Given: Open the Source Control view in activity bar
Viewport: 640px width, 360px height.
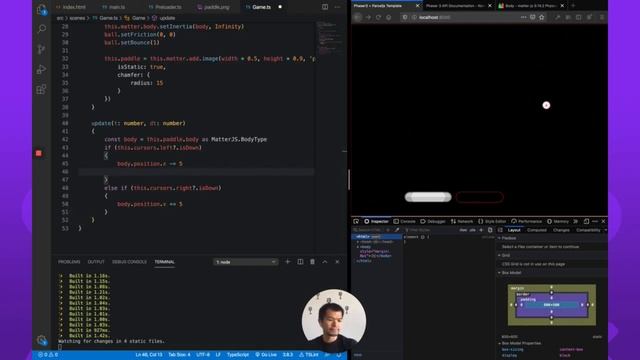Looking at the screenshot, I should pyautogui.click(x=41, y=49).
